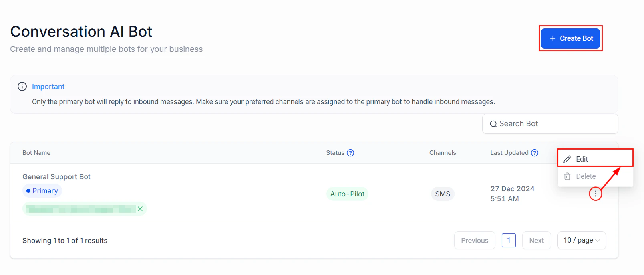Click the pencil icon in the Edit option

567,158
